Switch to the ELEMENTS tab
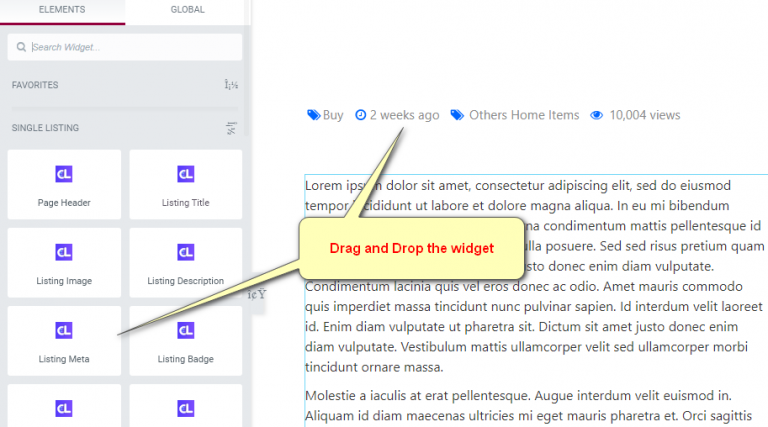 [62, 10]
